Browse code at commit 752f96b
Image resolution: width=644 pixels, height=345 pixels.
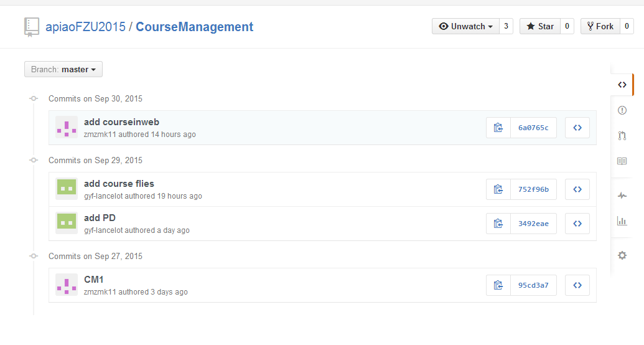coord(577,189)
